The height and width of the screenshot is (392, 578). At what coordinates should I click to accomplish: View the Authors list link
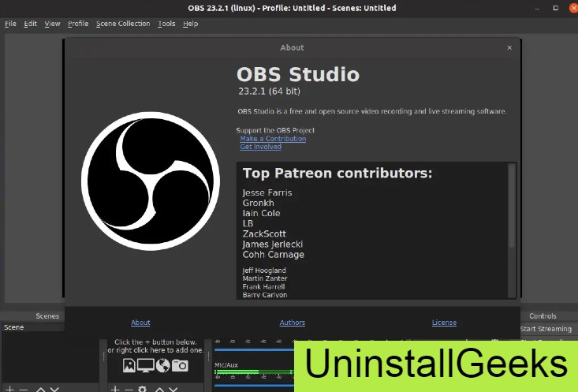[293, 323]
